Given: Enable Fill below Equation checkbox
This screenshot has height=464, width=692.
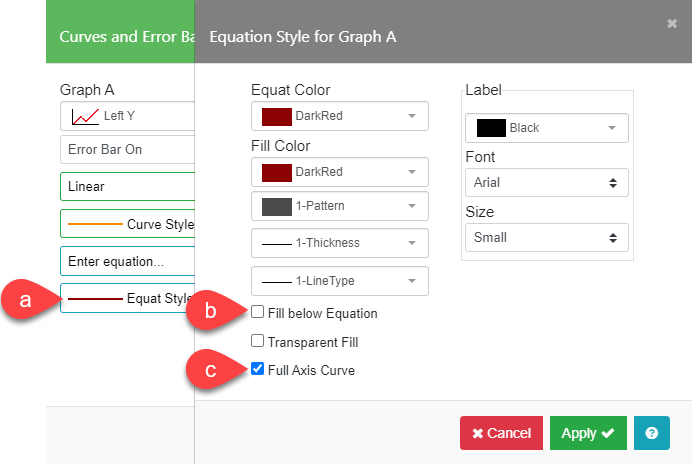Looking at the screenshot, I should 258,312.
